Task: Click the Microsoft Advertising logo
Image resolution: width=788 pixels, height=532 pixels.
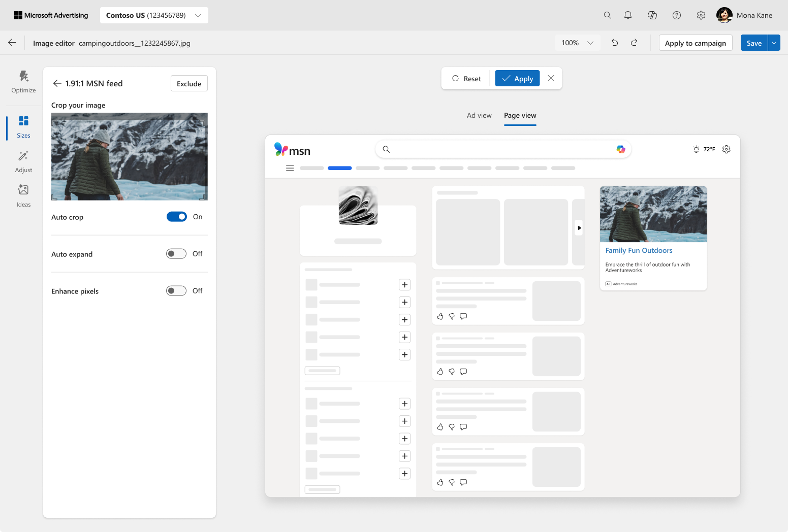Action: (51, 15)
